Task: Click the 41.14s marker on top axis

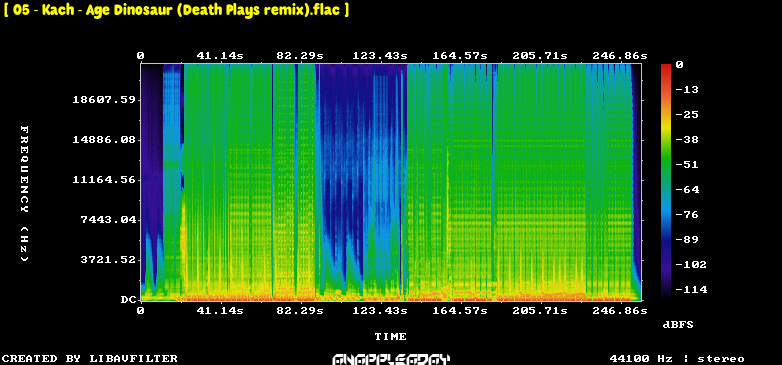Action: (x=220, y=56)
